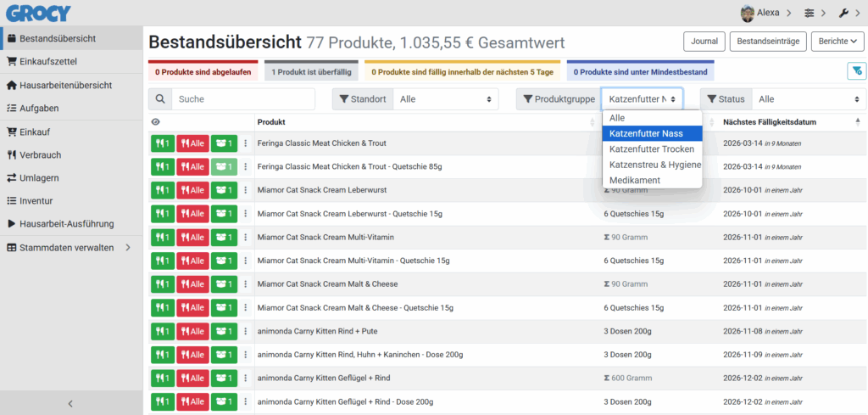Image resolution: width=868 pixels, height=415 pixels.
Task: Consume 1 of Feringa Classic Meat Chicken & Trout
Action: coord(163,143)
